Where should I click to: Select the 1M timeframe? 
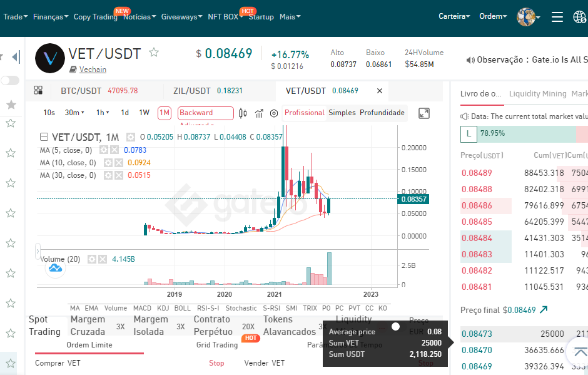click(165, 113)
